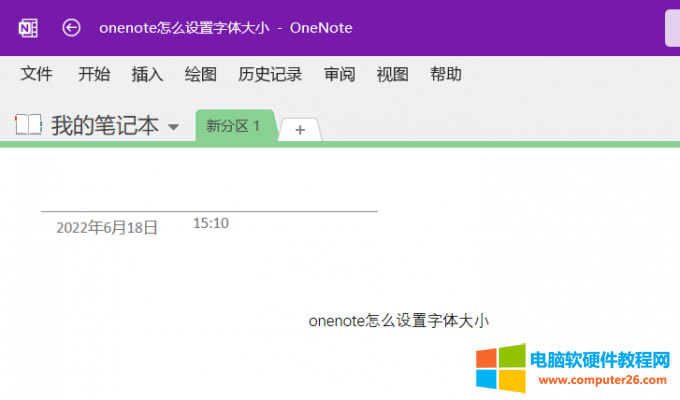Click the notebook icon beside 我的笔记本

coord(29,125)
